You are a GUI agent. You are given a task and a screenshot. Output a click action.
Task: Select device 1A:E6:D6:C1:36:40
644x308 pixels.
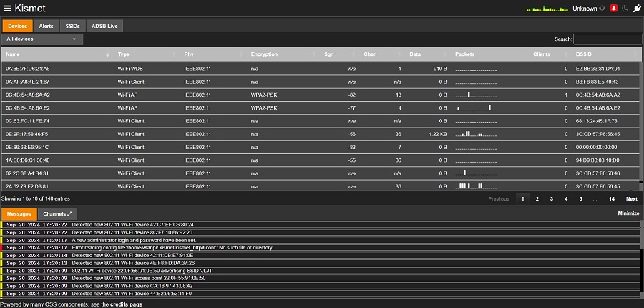321,160
